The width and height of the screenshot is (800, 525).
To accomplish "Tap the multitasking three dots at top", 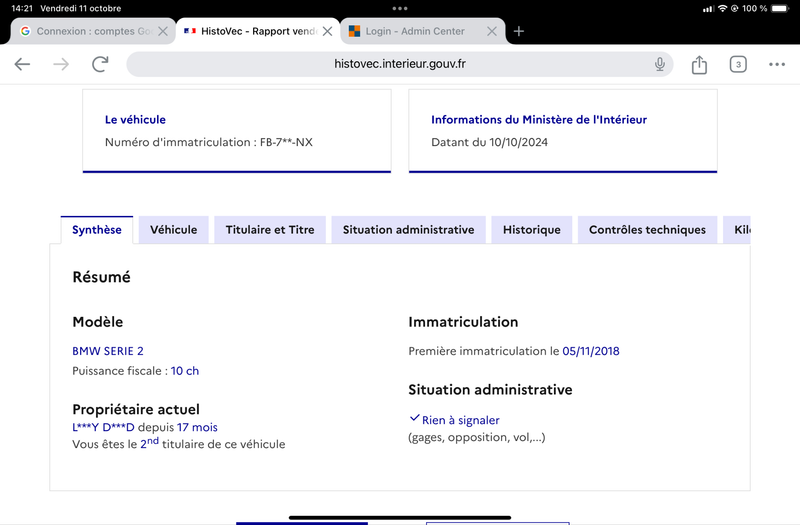I will tap(400, 8).
